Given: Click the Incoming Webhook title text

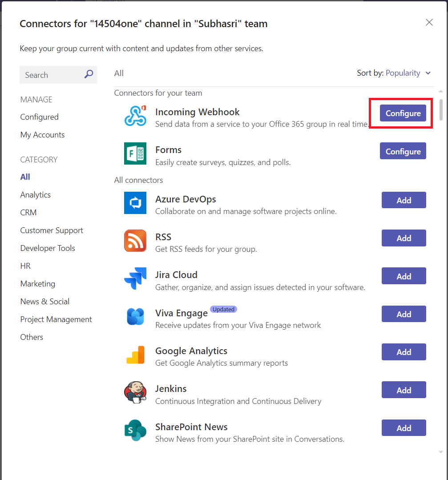Looking at the screenshot, I should click(x=197, y=112).
